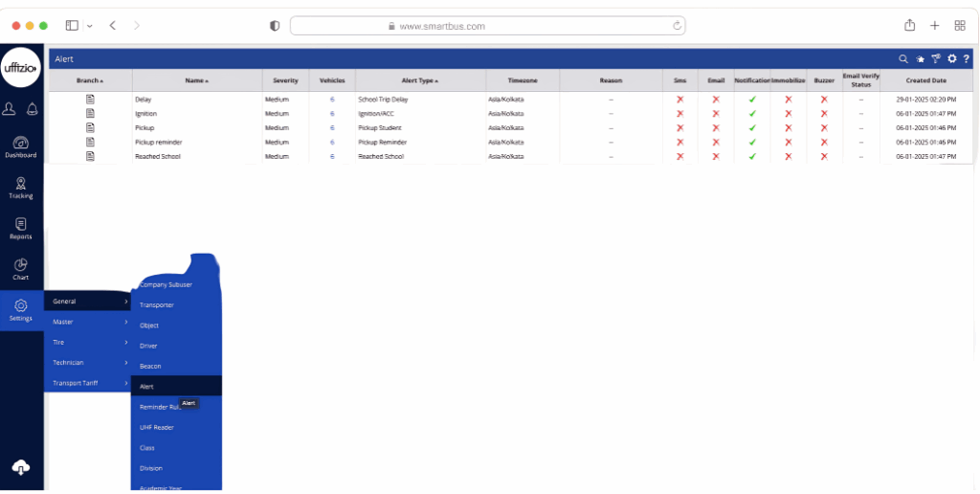980x494 pixels.
Task: Click the cloud download icon
Action: (21, 467)
